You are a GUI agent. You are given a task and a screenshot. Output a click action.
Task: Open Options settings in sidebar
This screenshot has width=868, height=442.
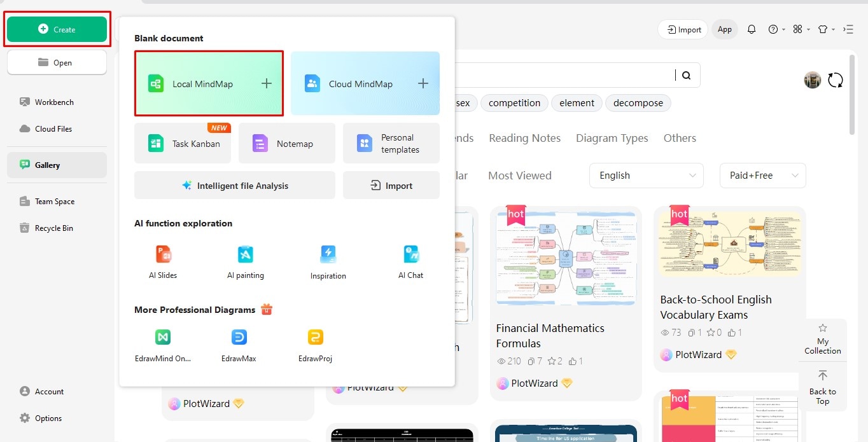point(41,418)
